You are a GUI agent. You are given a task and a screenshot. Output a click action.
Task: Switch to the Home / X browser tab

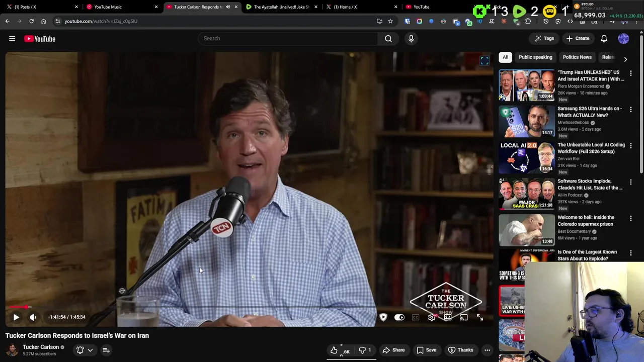(361, 7)
